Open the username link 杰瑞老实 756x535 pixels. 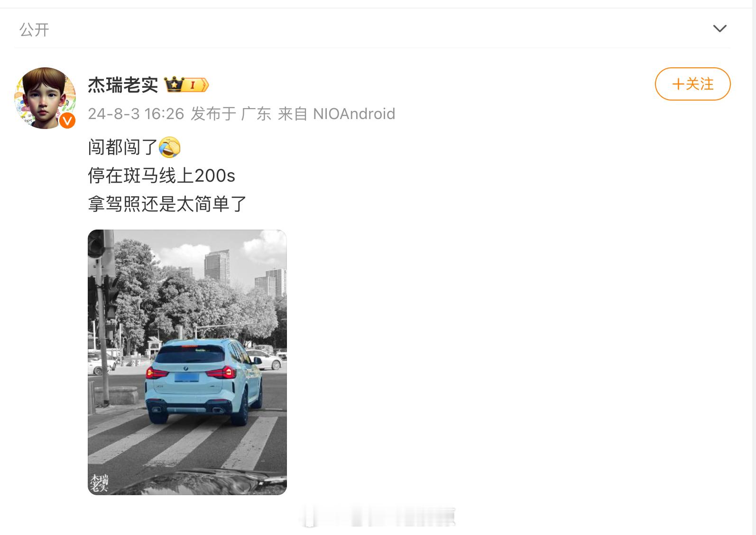(x=123, y=85)
